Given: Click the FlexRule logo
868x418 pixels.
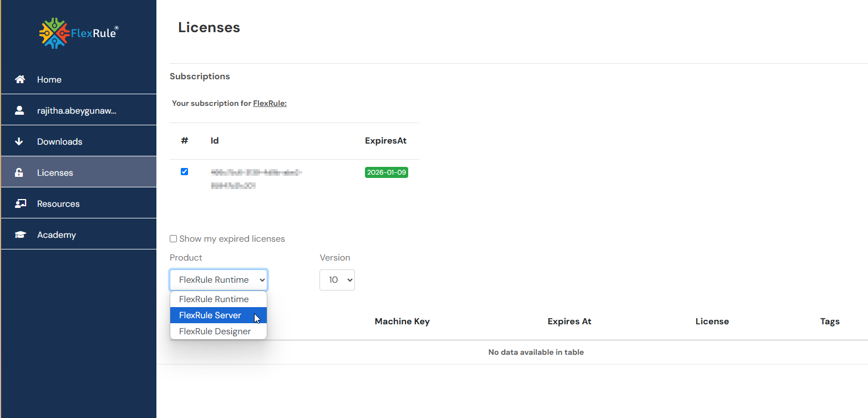Looking at the screenshot, I should [x=78, y=33].
